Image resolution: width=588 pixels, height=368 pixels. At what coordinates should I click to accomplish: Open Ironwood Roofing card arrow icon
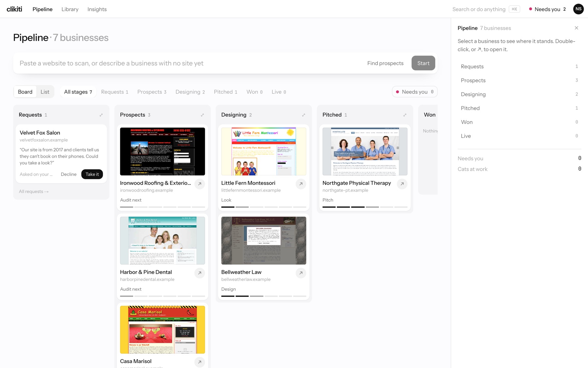(200, 184)
